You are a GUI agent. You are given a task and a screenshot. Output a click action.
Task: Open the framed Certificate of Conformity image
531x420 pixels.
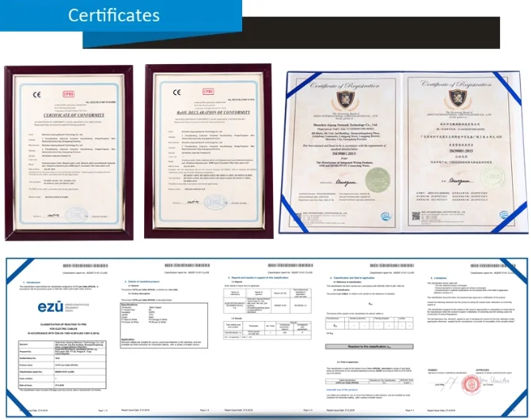69,153
